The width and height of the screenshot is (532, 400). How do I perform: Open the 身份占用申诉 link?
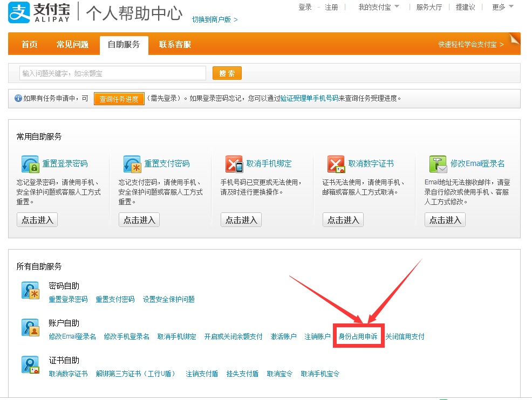coord(358,336)
